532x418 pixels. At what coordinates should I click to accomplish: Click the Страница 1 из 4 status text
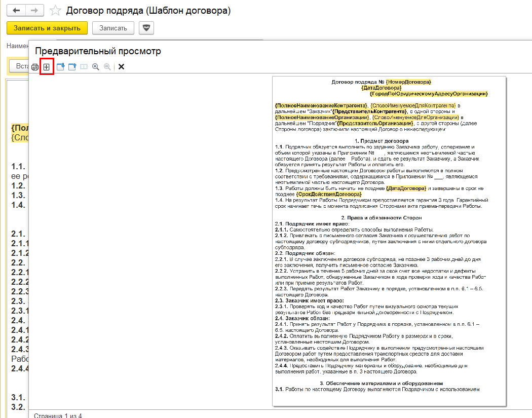click(x=58, y=415)
